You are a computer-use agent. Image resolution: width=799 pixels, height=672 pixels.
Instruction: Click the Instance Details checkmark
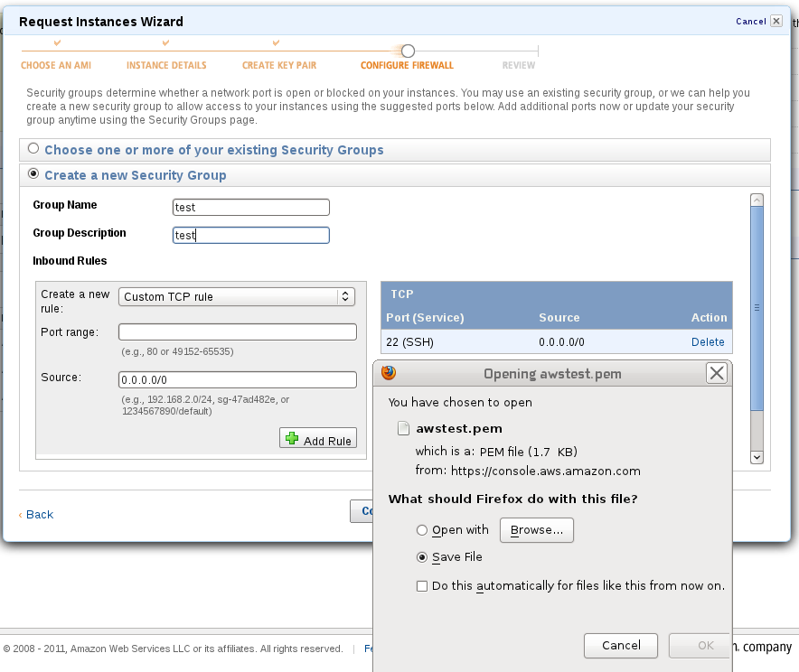(x=165, y=42)
